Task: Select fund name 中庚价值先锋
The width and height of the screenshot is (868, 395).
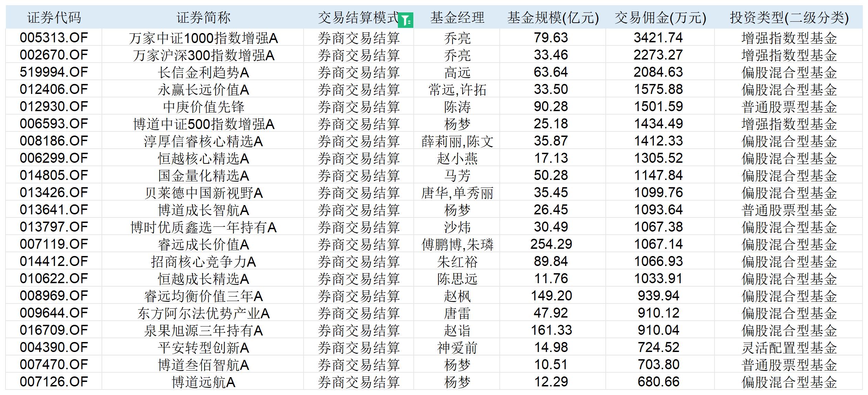Action: point(203,107)
